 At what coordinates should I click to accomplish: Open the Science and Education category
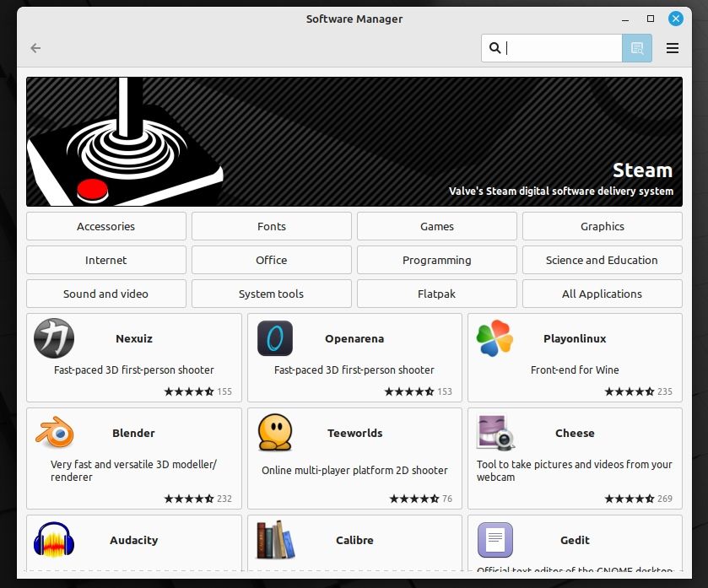(602, 260)
